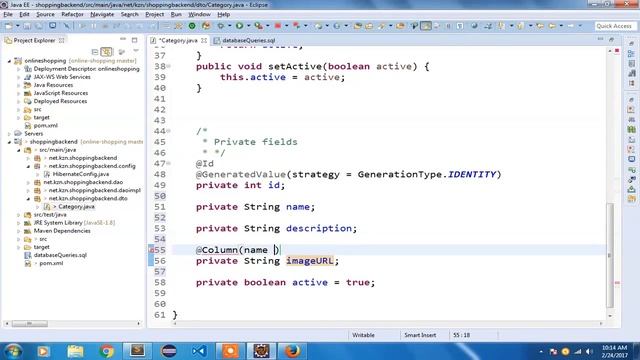
Task: Close the Category.java editor tab
Action: point(203,40)
